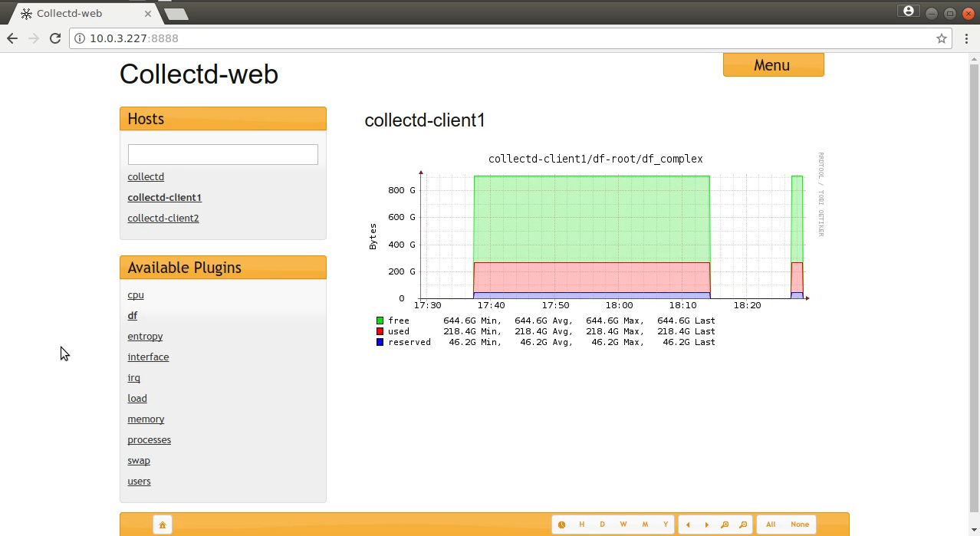The height and width of the screenshot is (536, 980).
Task: Click the Available Plugins panel header
Action: pyautogui.click(x=223, y=268)
